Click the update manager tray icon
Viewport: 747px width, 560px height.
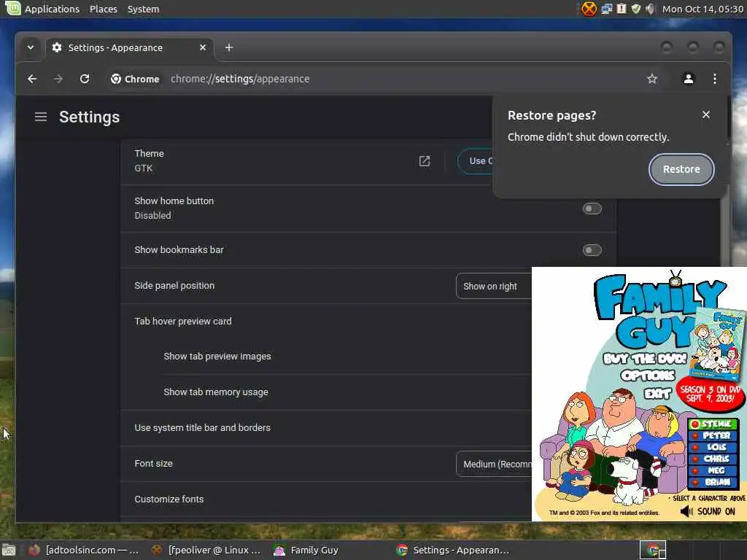tap(622, 9)
